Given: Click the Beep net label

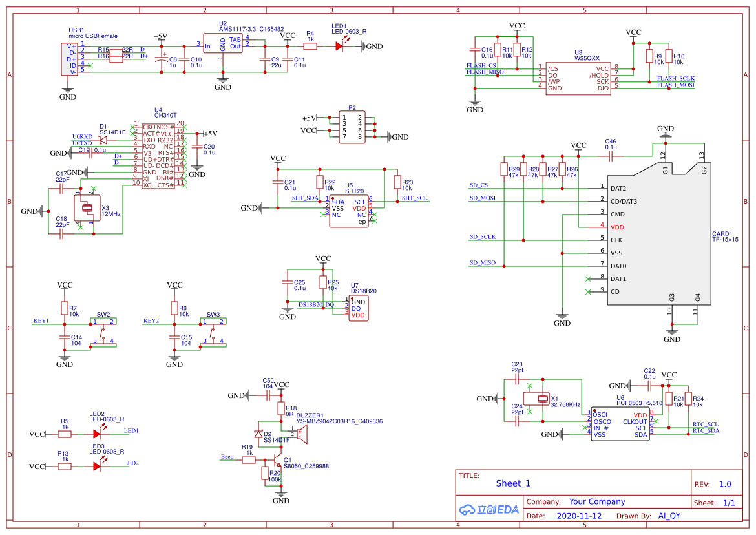Looking at the screenshot, I should coord(227,457).
